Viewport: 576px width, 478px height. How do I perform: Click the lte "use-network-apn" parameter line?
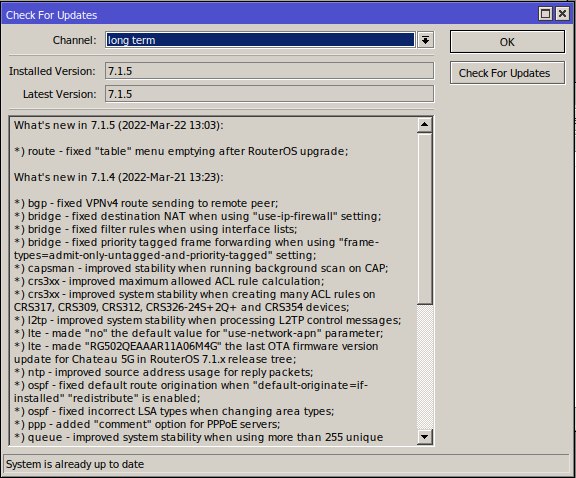pyautogui.click(x=199, y=333)
